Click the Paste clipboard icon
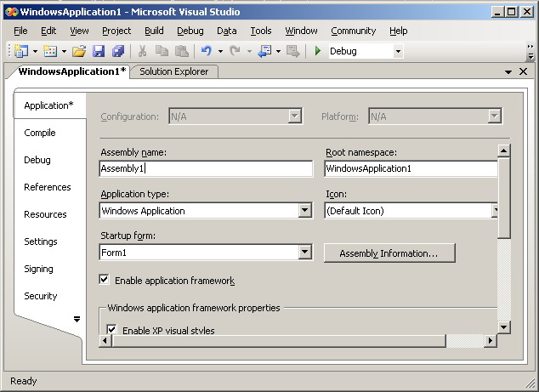 tap(182, 51)
